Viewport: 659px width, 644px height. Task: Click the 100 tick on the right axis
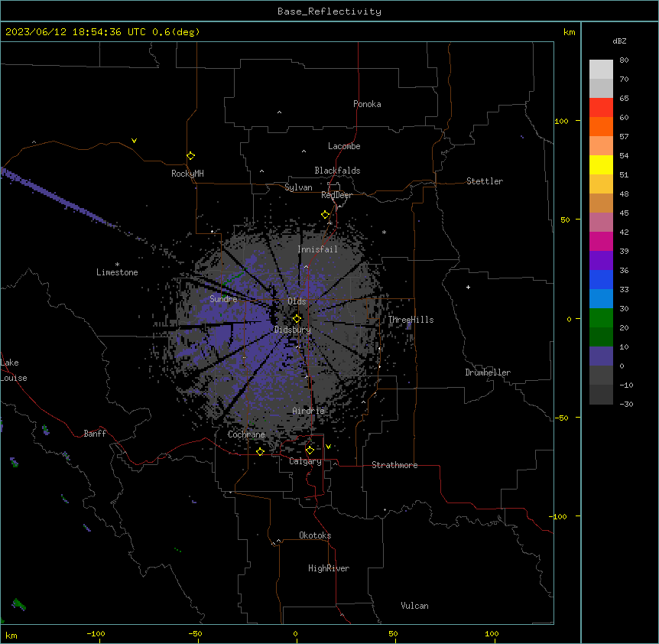tap(561, 121)
